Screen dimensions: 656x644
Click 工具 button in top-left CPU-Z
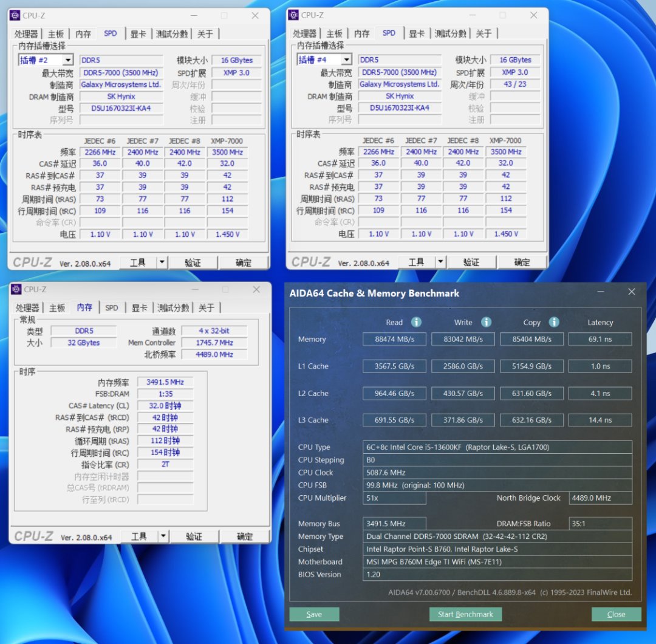click(x=138, y=262)
